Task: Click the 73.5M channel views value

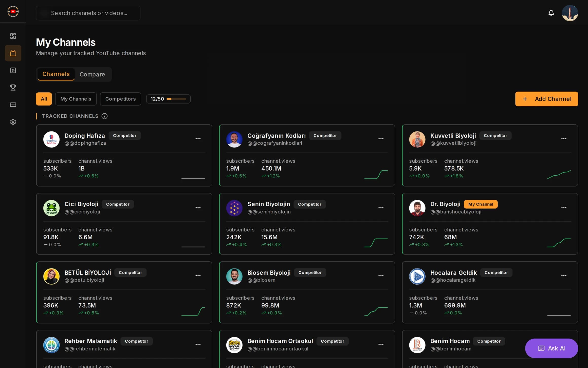Action: click(x=87, y=305)
